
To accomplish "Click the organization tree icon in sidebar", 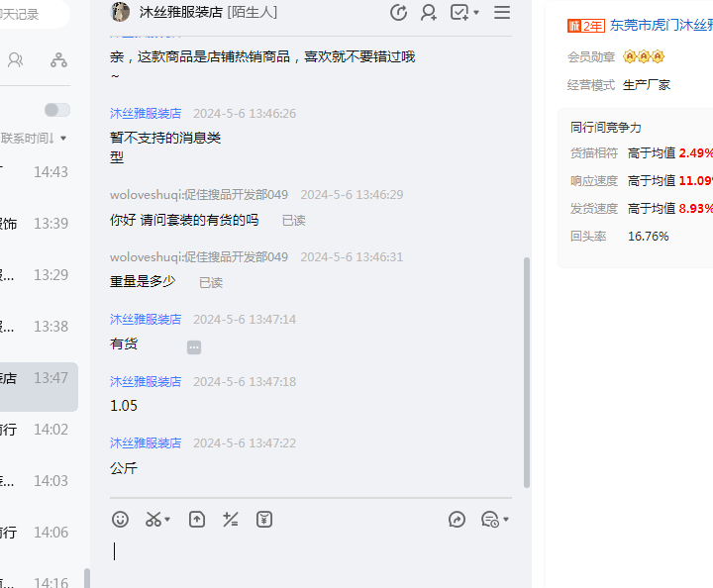I will [x=58, y=60].
